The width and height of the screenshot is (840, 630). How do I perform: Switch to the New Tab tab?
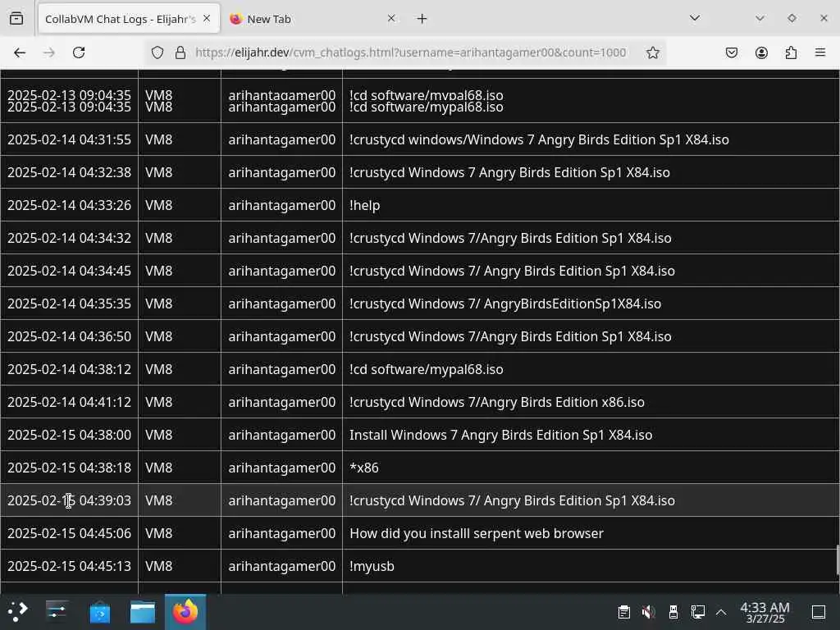tap(313, 20)
